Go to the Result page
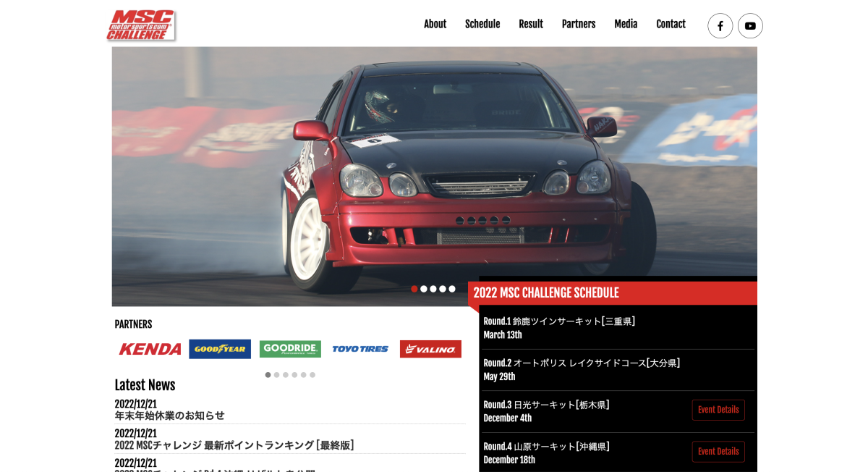868x472 pixels. [x=531, y=24]
